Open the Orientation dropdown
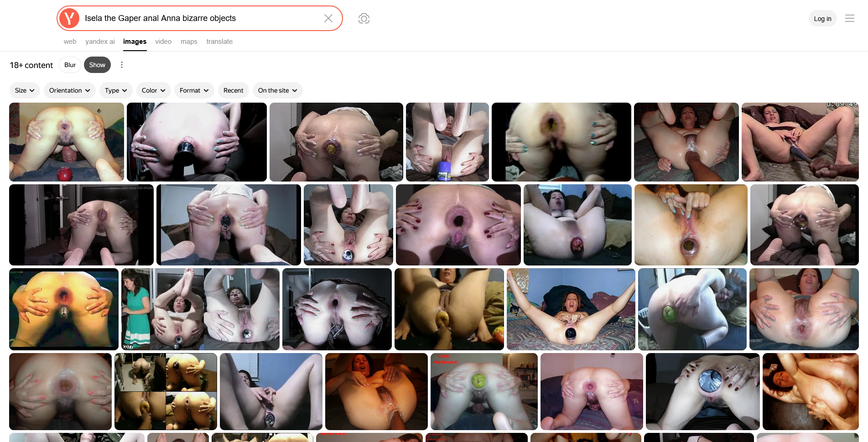Image resolution: width=868 pixels, height=442 pixels. [x=69, y=90]
